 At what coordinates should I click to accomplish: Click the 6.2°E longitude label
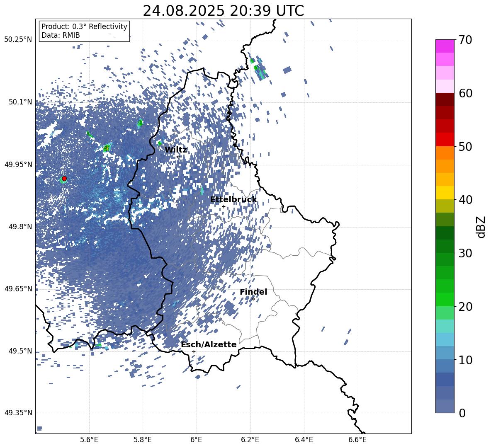250,440
